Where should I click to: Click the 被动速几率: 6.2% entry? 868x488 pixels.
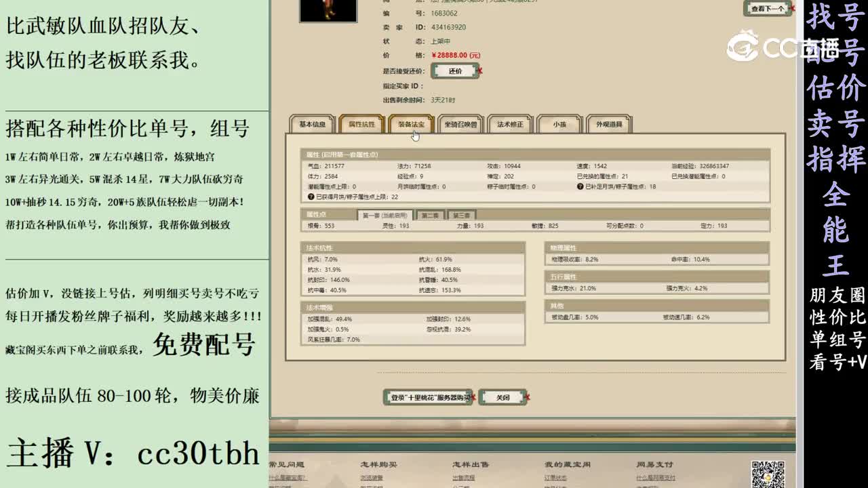coord(686,317)
